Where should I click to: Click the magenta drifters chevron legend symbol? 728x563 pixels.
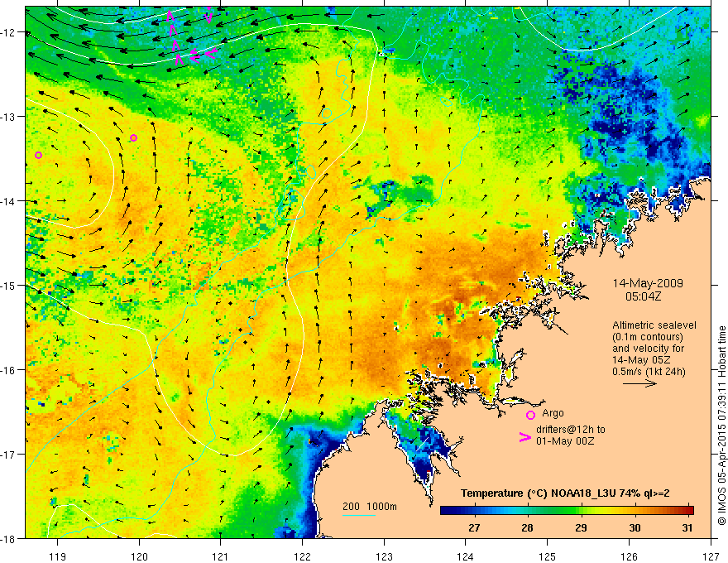(525, 437)
